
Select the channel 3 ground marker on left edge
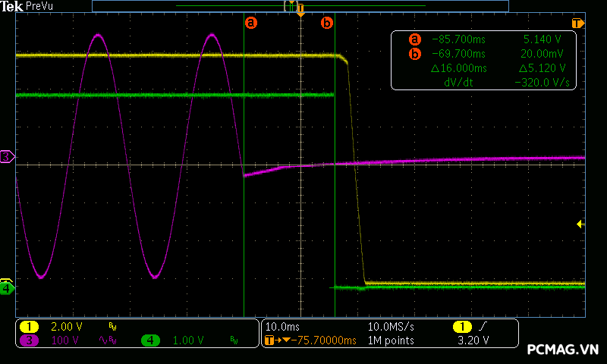7,156
